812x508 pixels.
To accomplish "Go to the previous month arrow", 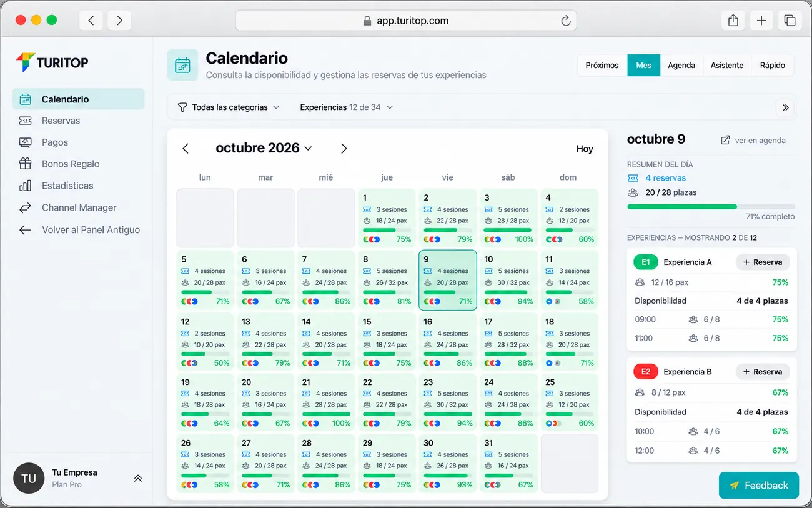I will click(x=186, y=149).
